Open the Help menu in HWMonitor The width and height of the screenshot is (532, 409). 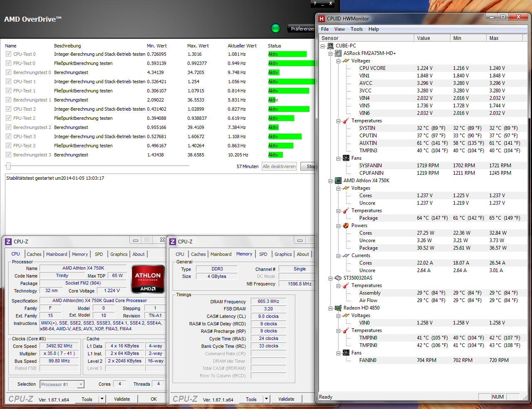pos(374,29)
